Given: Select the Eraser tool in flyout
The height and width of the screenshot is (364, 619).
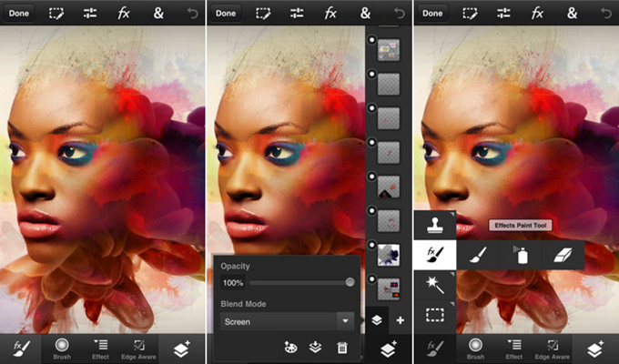Looking at the screenshot, I should point(563,255).
